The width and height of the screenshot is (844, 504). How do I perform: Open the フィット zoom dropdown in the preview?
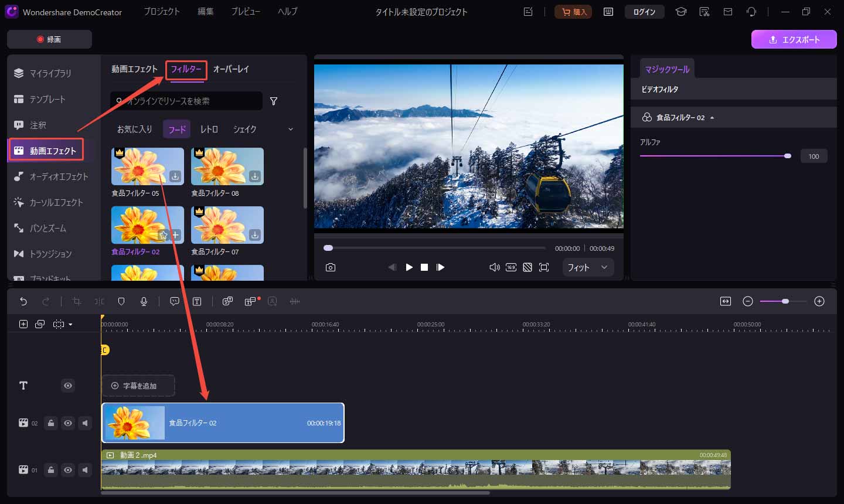point(588,267)
